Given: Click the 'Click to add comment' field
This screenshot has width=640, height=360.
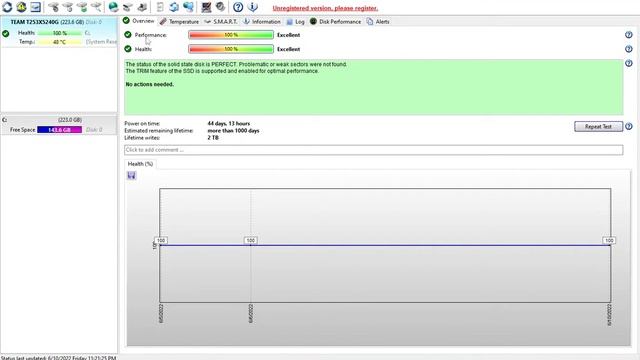Looking at the screenshot, I should [x=373, y=150].
